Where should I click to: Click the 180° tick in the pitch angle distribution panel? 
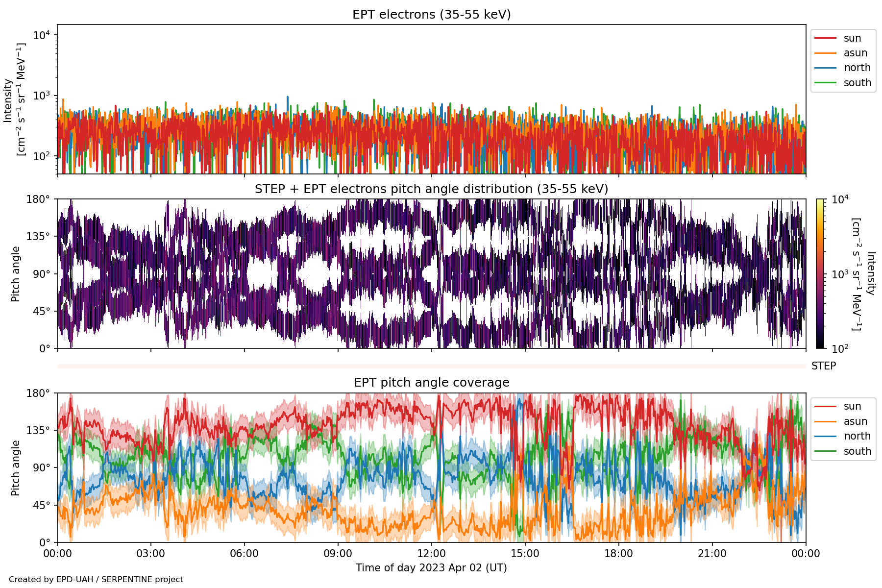[x=38, y=199]
